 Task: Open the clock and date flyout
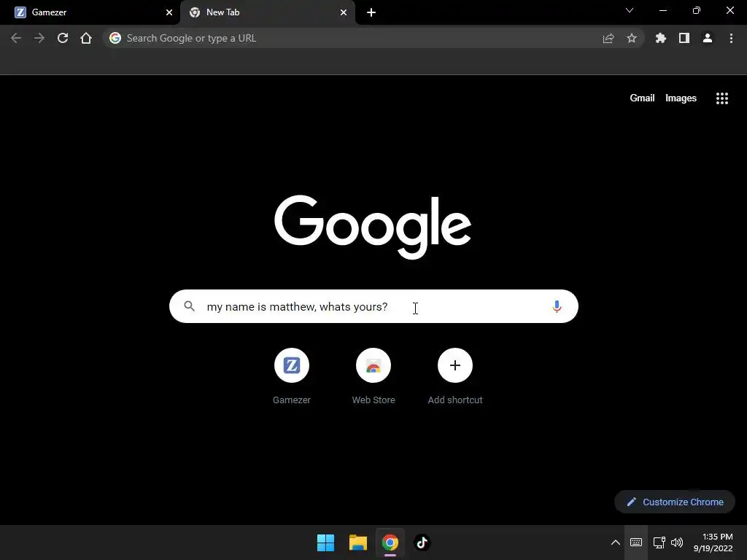click(x=713, y=542)
